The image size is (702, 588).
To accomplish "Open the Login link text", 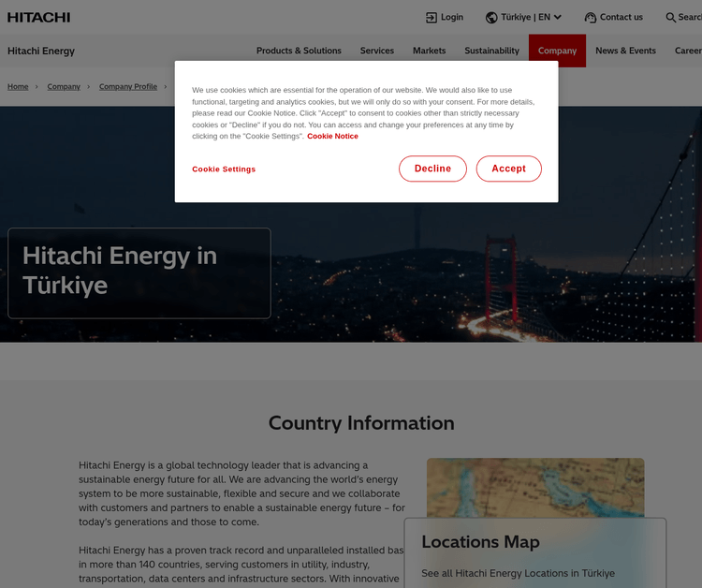I will tap(452, 17).
